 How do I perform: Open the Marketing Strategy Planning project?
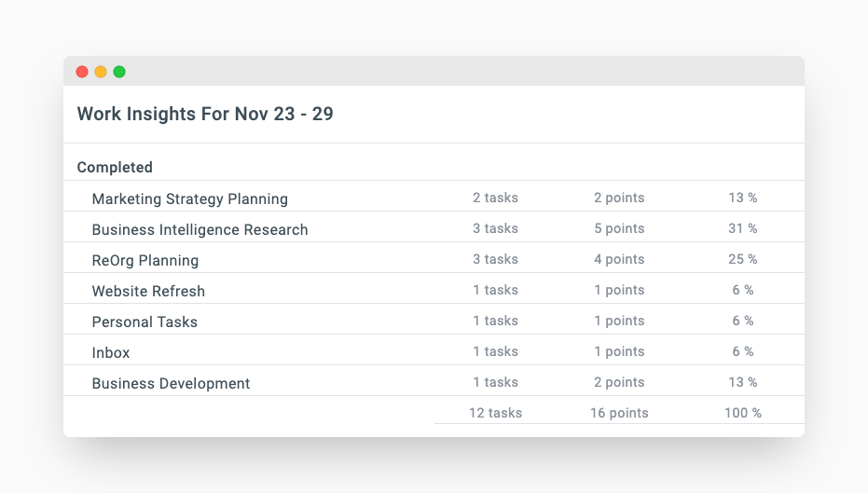[x=189, y=199]
